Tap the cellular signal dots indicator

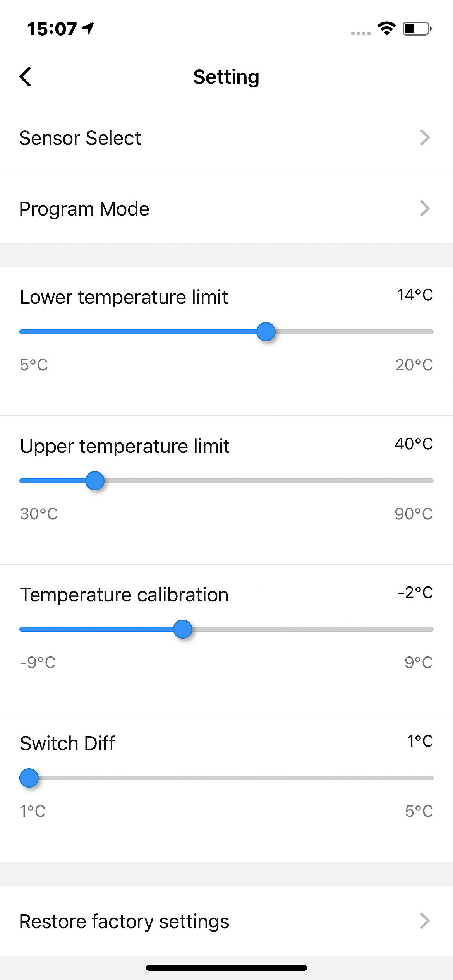coord(361,33)
